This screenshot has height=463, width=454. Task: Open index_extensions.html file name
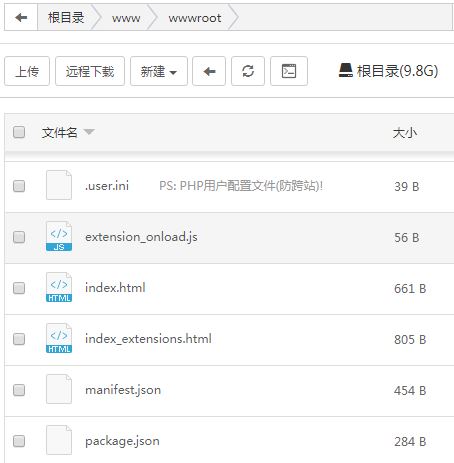[148, 339]
